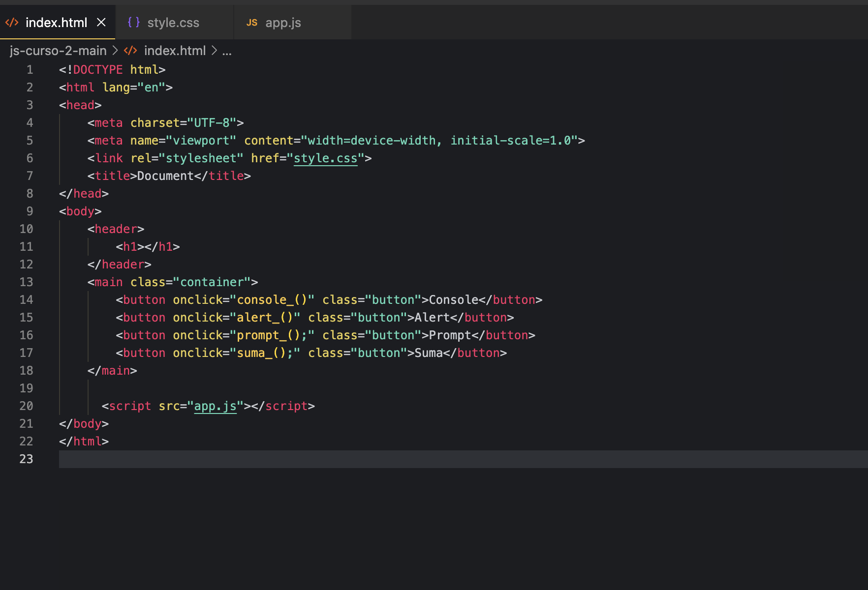Click the "UTF-8" charset value
This screenshot has width=868, height=590.
coord(212,123)
